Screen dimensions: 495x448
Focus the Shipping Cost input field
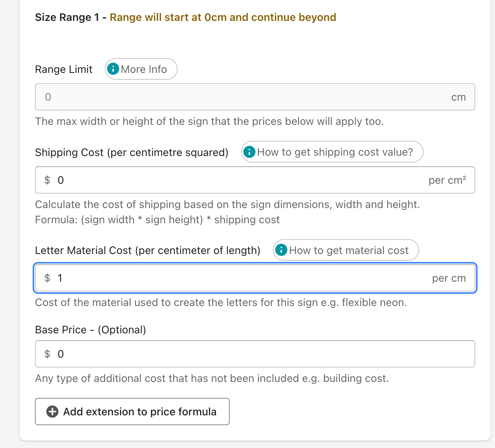(243, 180)
